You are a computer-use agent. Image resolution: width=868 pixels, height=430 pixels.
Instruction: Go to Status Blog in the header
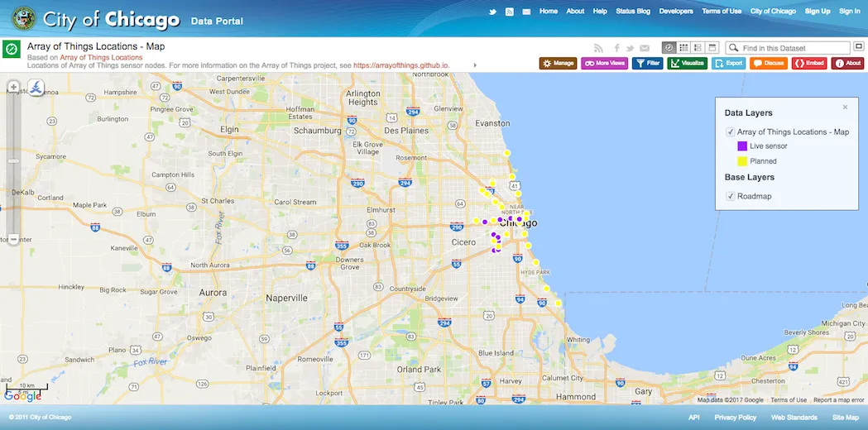633,12
